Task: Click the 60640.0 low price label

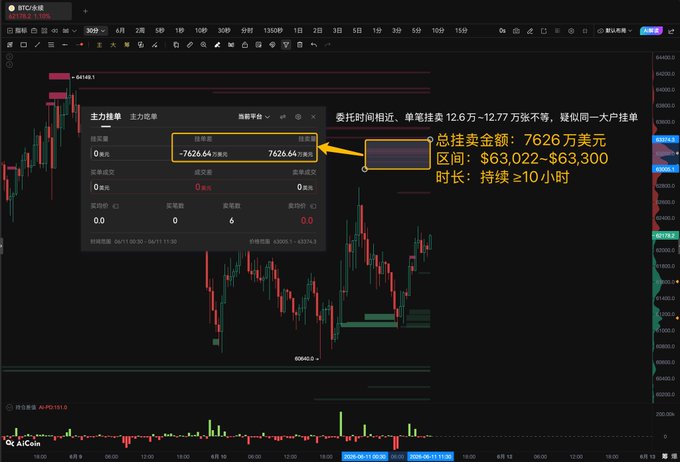Action: tap(304, 359)
